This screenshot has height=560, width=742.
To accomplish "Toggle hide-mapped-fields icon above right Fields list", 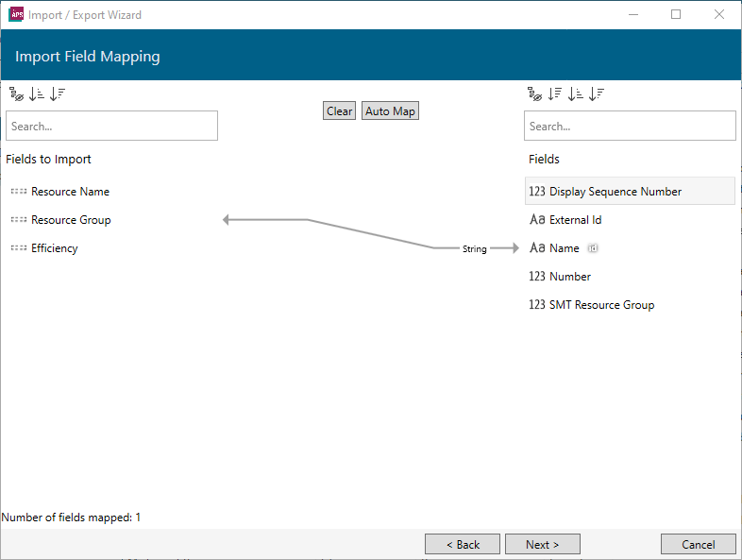I will (535, 93).
